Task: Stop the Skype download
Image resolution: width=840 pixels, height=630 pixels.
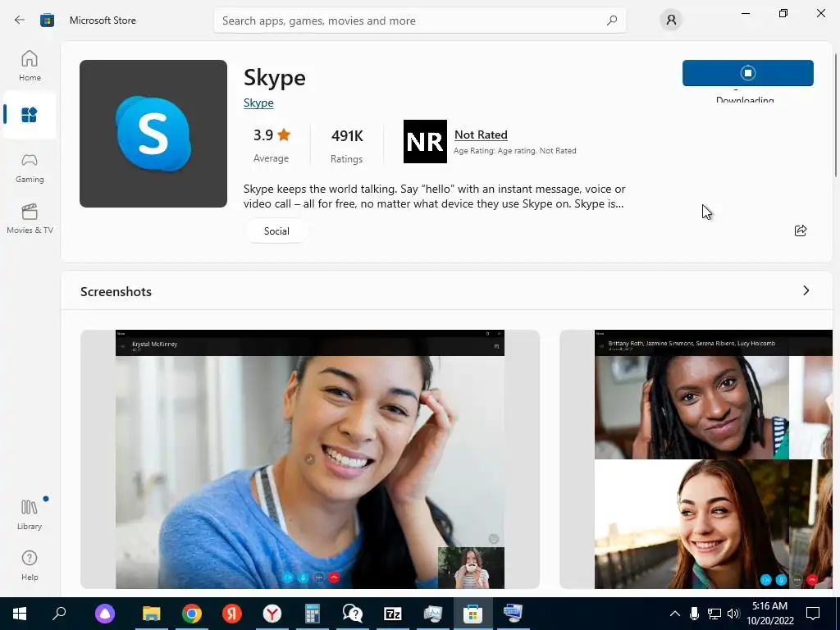Action: [x=748, y=73]
